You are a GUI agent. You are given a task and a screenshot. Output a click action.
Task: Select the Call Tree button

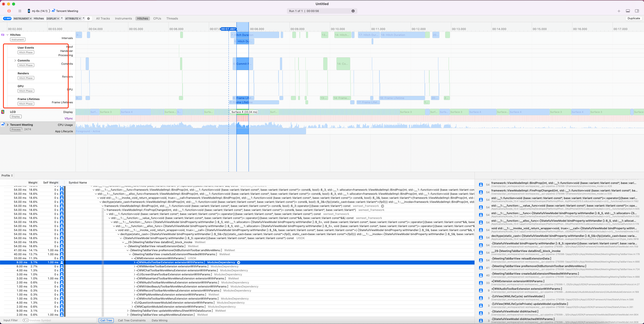click(x=106, y=320)
